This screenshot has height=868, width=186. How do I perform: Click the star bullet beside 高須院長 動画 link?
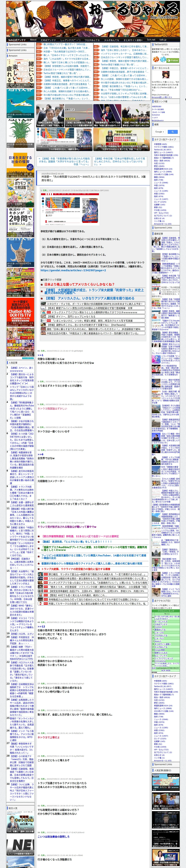tap(39, 541)
